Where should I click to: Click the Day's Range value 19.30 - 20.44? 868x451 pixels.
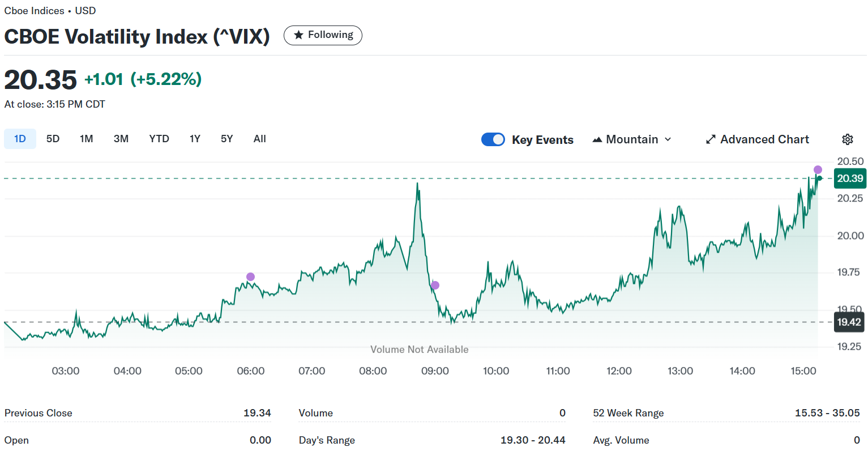[533, 440]
